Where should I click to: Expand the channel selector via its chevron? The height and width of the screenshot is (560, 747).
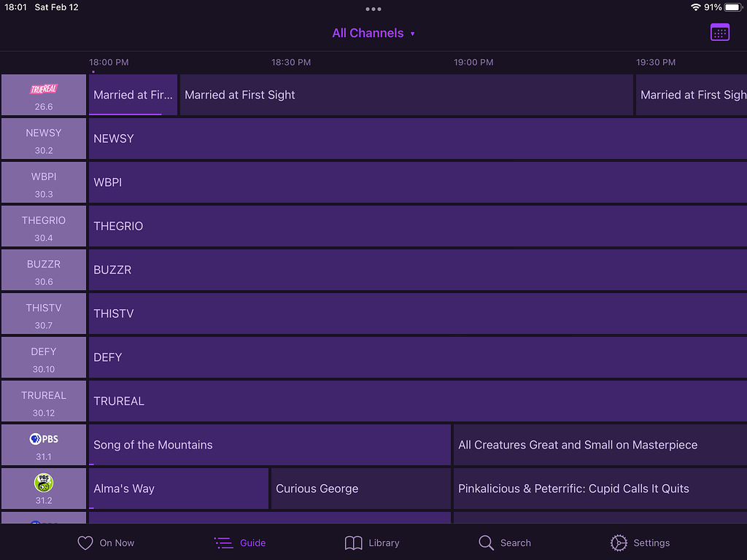(414, 34)
